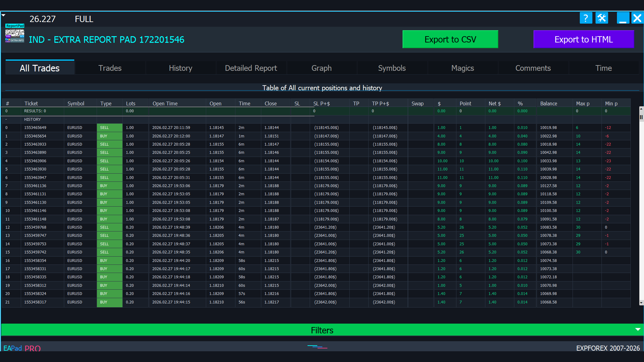
Task: Open the Graph tab
Action: pos(321,68)
